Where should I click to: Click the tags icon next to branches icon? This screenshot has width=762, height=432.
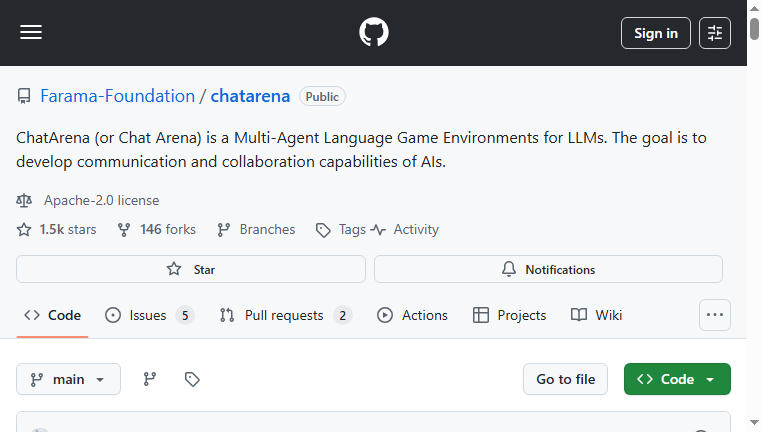pos(192,379)
